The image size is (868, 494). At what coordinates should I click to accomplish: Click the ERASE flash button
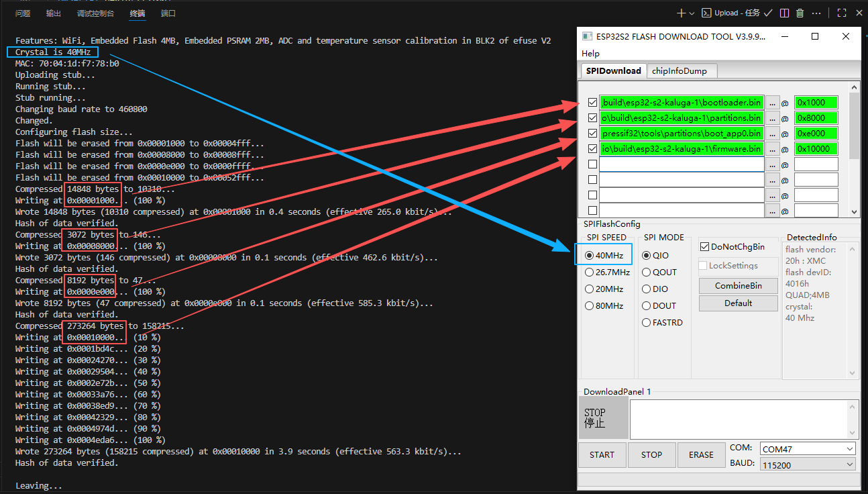coord(701,455)
